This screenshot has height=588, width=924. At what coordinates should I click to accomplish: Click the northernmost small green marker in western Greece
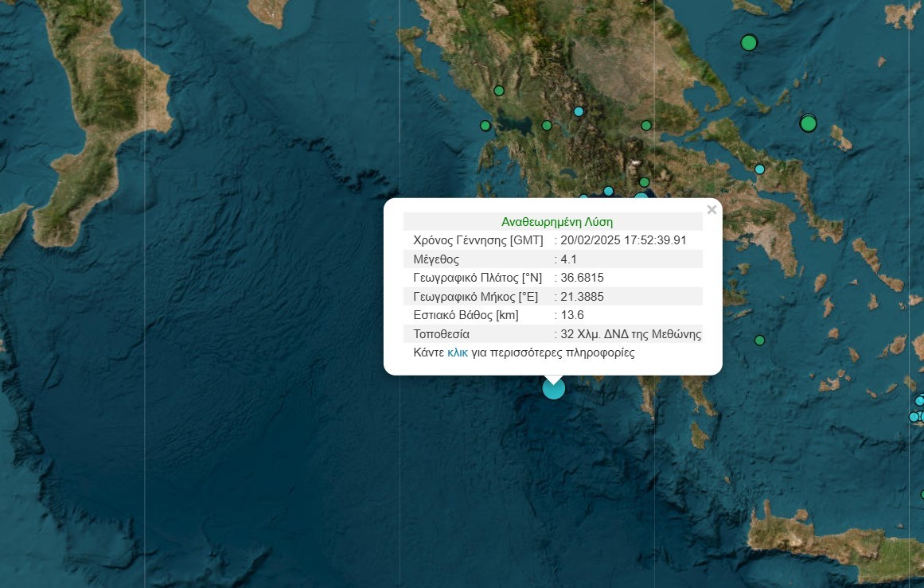499,91
